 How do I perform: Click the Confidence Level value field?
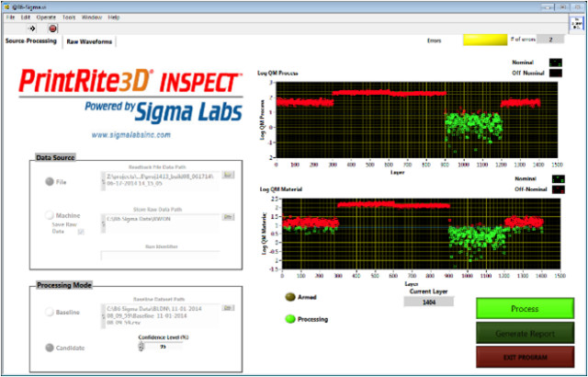(x=164, y=347)
